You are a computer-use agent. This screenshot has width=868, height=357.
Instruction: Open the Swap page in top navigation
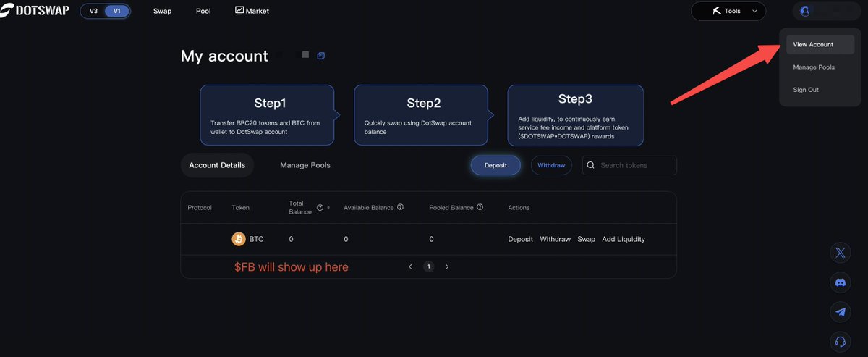pos(163,11)
